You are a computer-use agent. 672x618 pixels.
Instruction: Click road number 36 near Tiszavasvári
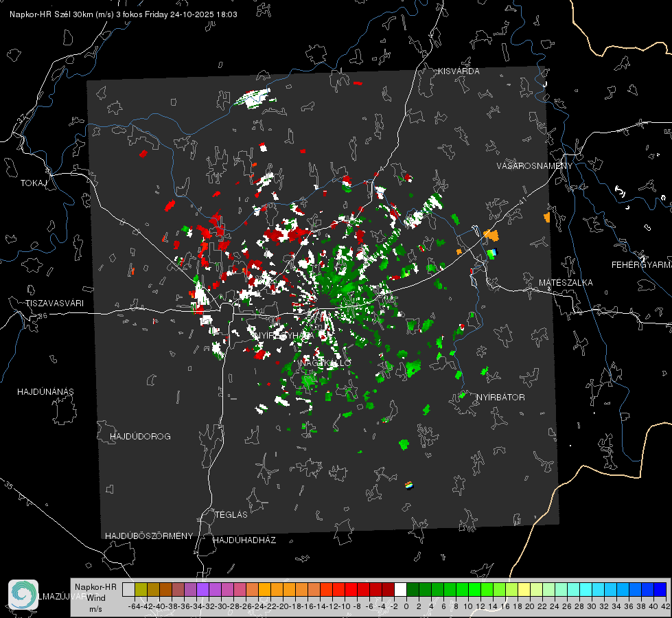coord(43,316)
